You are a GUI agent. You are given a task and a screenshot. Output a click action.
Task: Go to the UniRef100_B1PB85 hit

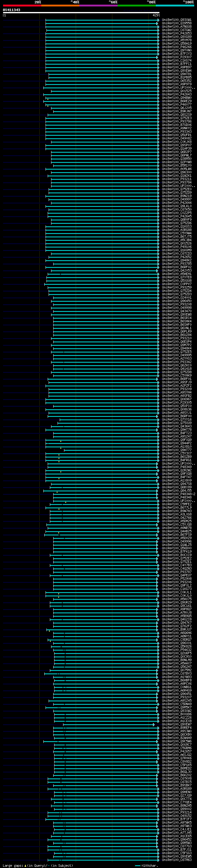tap(177, 78)
